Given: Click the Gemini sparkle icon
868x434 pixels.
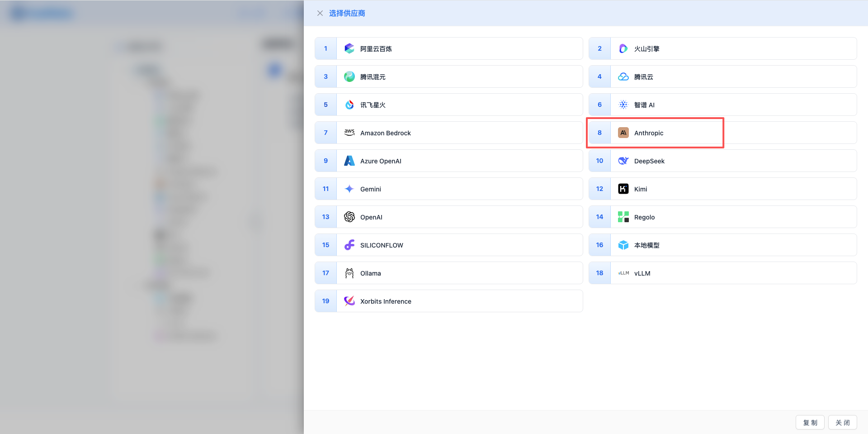Looking at the screenshot, I should 349,189.
